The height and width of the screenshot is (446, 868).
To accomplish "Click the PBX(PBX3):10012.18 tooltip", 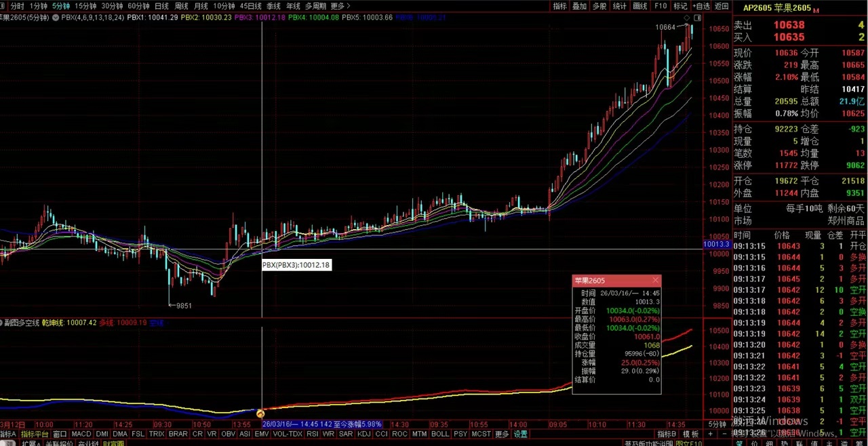I will pyautogui.click(x=297, y=266).
